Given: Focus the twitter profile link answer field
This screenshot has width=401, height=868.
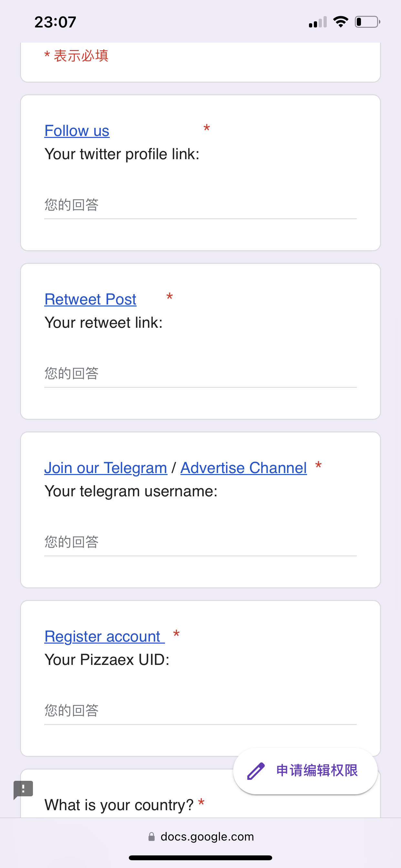Looking at the screenshot, I should click(200, 205).
